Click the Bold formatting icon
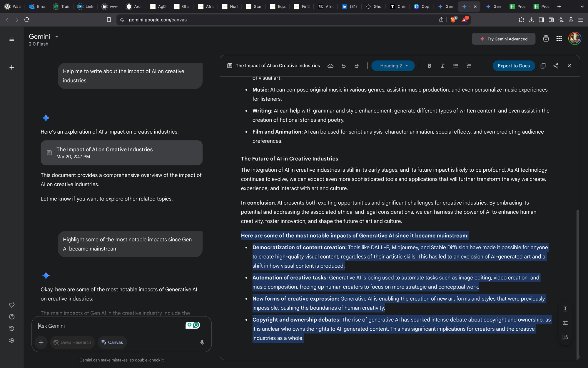The height and width of the screenshot is (368, 588). click(x=429, y=66)
